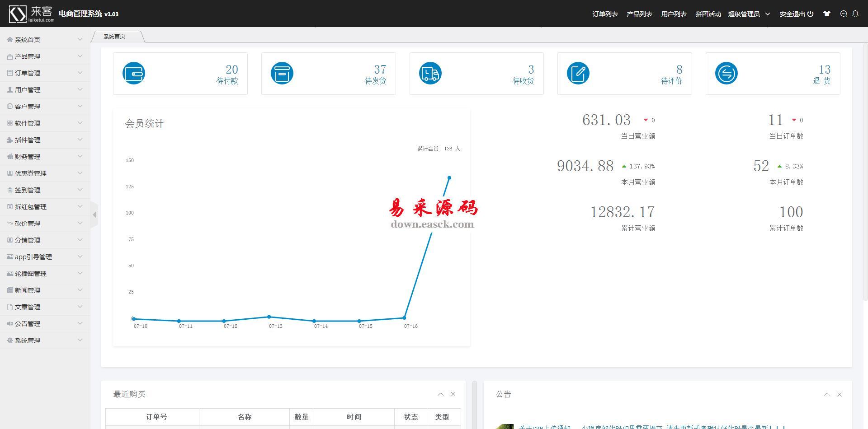
Task: Expand 产品管理 in the sidebar
Action: 45,56
